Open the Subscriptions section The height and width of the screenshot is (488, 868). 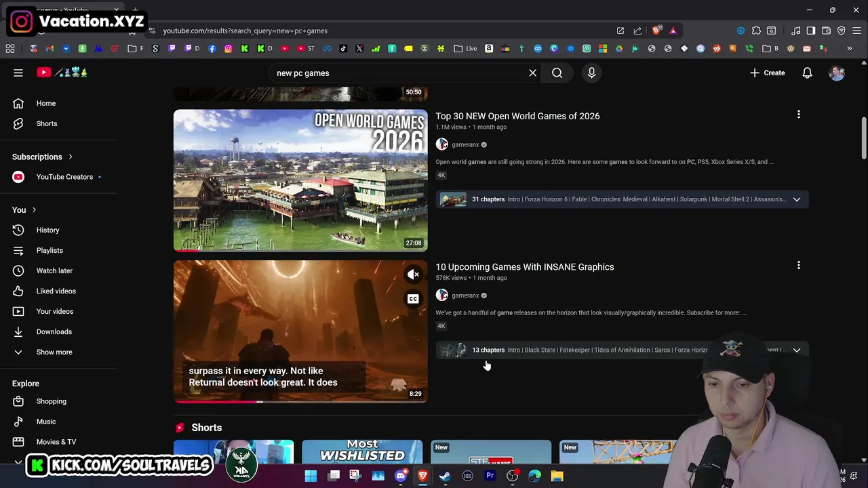click(x=42, y=157)
